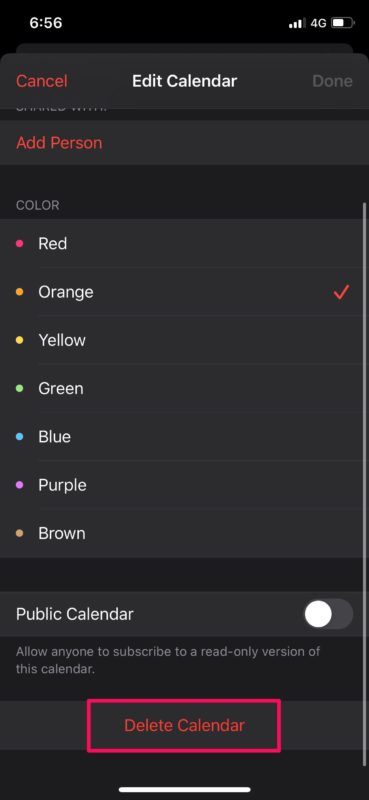The image size is (369, 800).
Task: Toggle the Public Calendar switch
Action: click(328, 614)
